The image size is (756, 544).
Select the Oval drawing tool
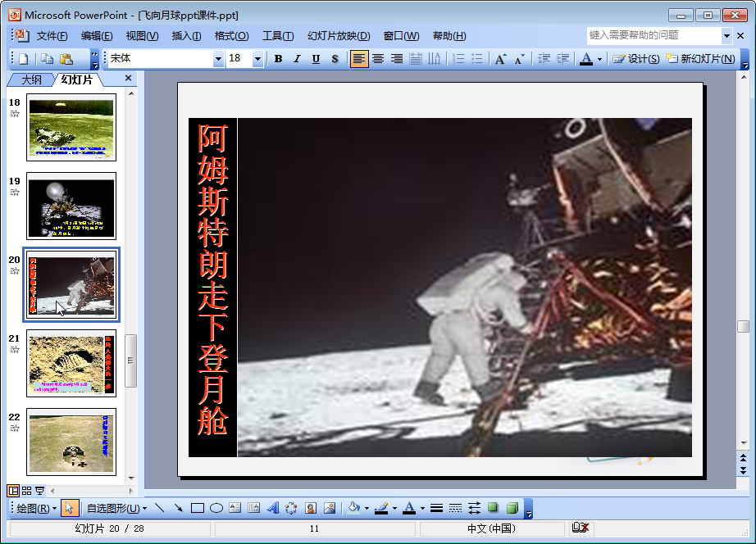pyautogui.click(x=216, y=508)
